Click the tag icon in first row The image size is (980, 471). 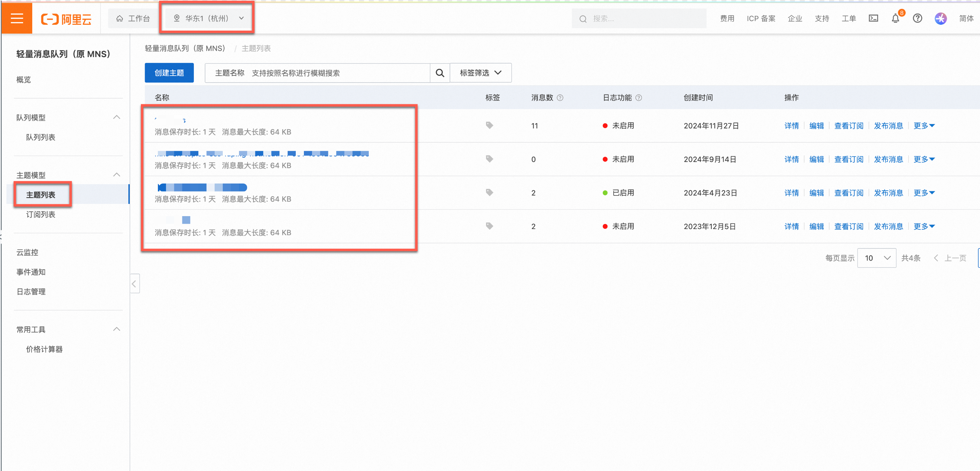(489, 125)
